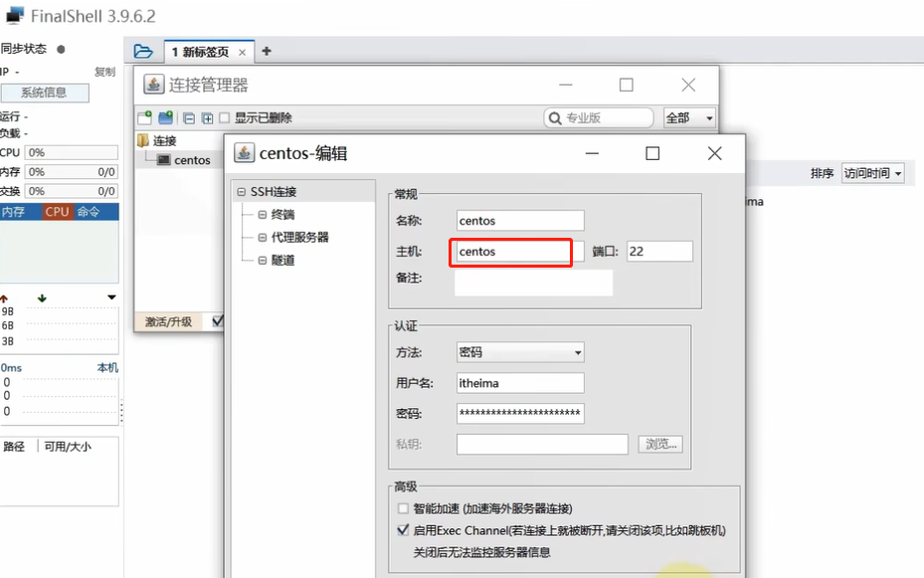
Task: Click the expand all icon in connection manager
Action: 206,117
